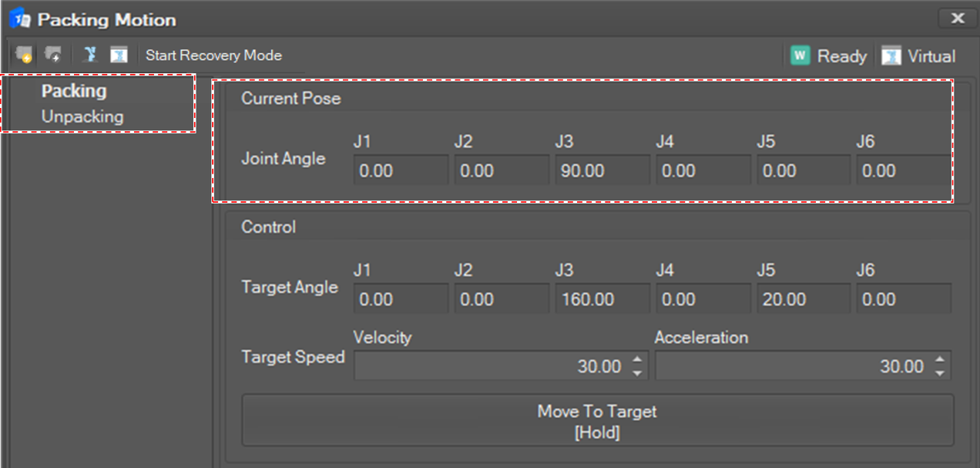Image resolution: width=980 pixels, height=468 pixels.
Task: Click robot window icon left of Start Recovery Mode
Action: (119, 56)
